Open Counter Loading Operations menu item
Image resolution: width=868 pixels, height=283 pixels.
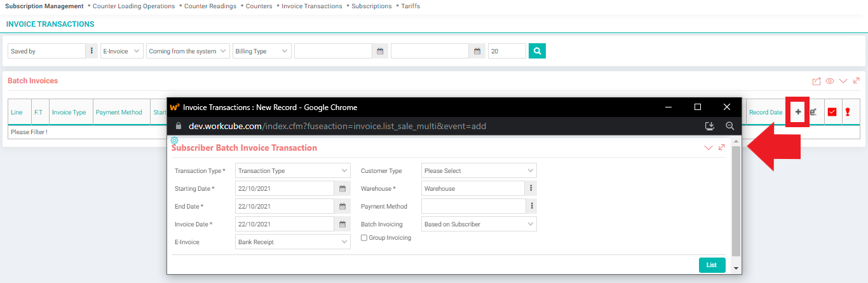tap(133, 6)
